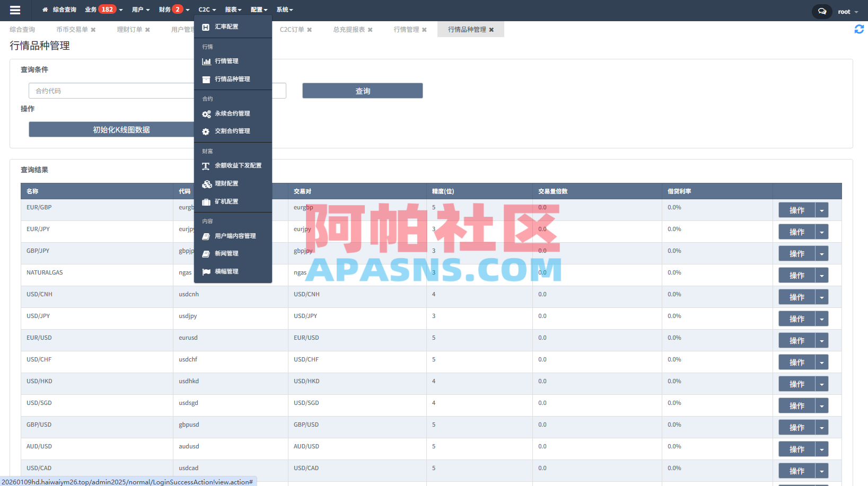This screenshot has width=868, height=486.
Task: Expand the 财务 navbar menu
Action: tap(174, 10)
